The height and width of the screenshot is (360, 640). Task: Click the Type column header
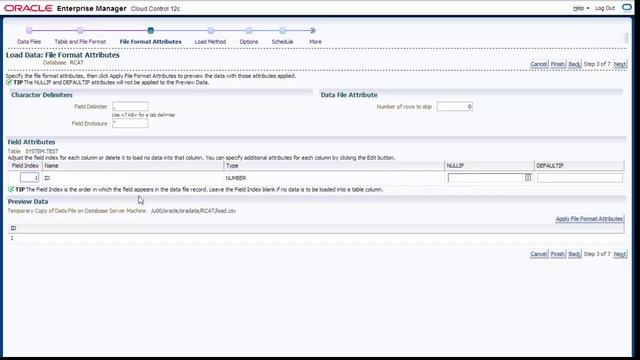click(x=334, y=166)
